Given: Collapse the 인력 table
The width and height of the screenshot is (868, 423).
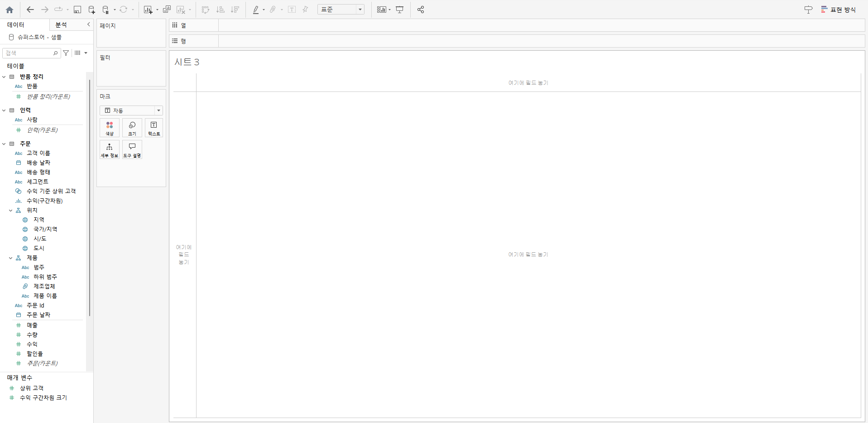Looking at the screenshot, I should (4, 111).
